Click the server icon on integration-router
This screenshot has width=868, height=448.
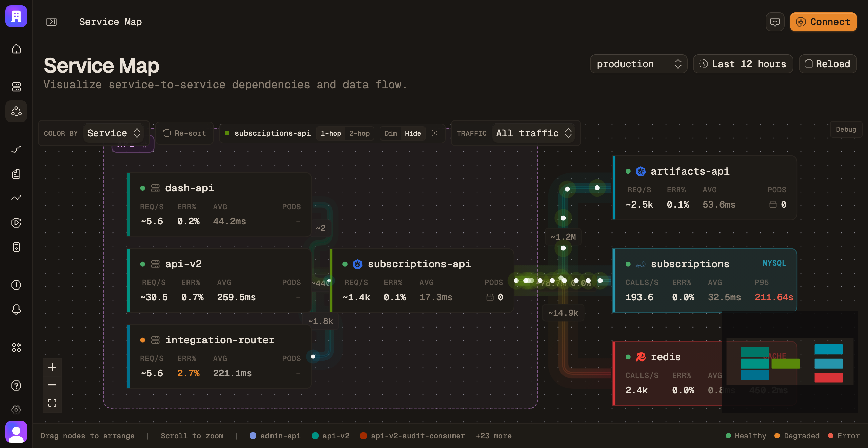pos(155,340)
